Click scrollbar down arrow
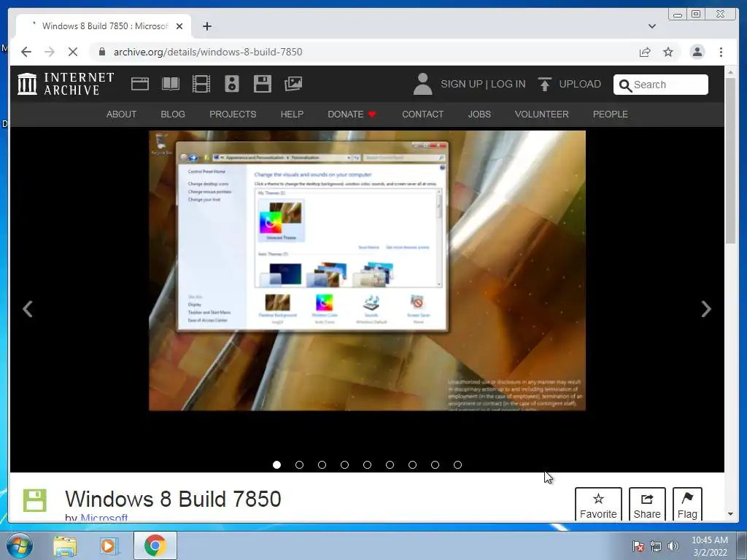 click(730, 514)
